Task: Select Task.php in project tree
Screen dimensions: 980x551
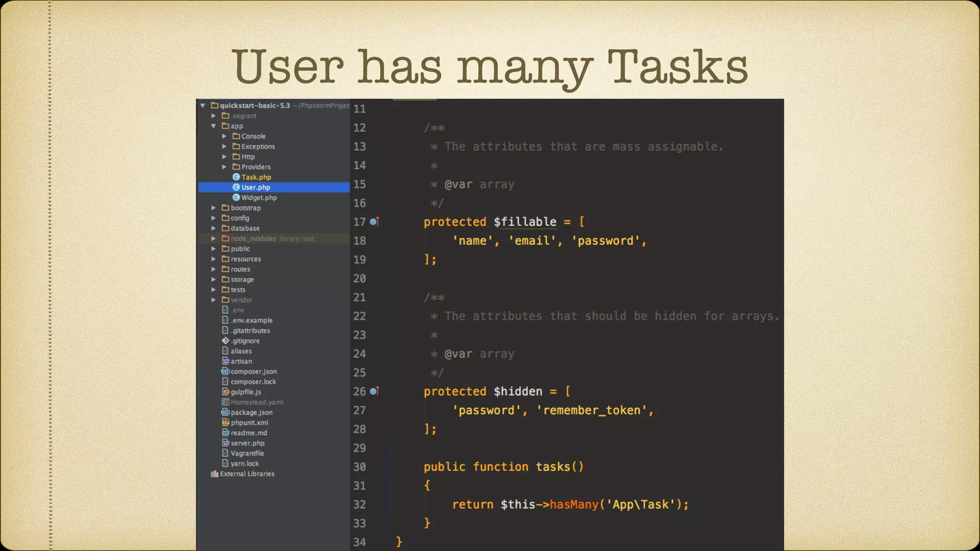Action: pos(256,177)
